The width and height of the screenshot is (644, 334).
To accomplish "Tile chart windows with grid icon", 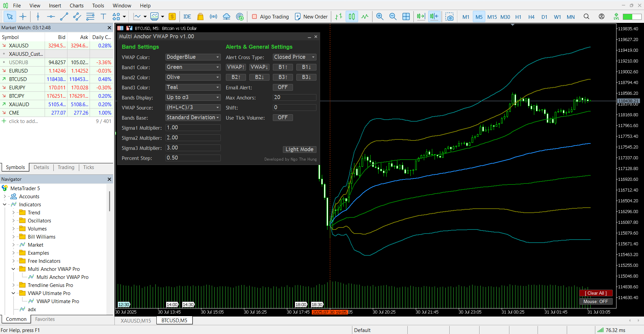I will (x=406, y=16).
